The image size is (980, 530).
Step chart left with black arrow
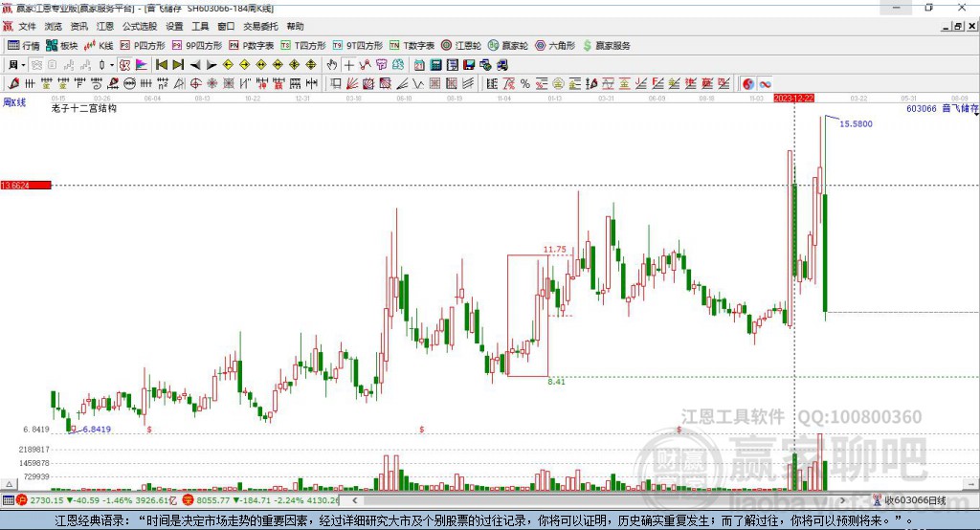[195, 65]
